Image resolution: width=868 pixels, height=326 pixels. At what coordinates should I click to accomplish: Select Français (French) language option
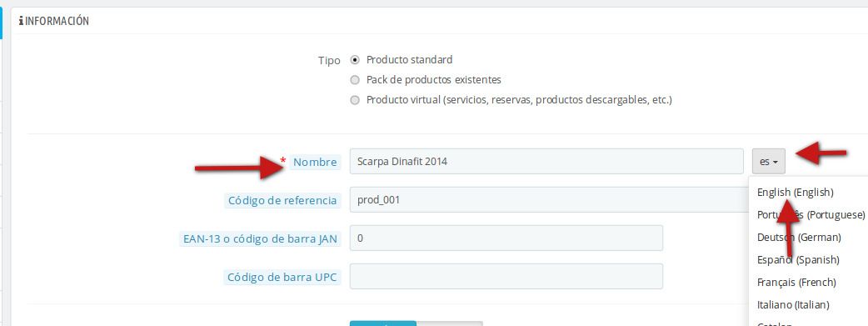[796, 282]
